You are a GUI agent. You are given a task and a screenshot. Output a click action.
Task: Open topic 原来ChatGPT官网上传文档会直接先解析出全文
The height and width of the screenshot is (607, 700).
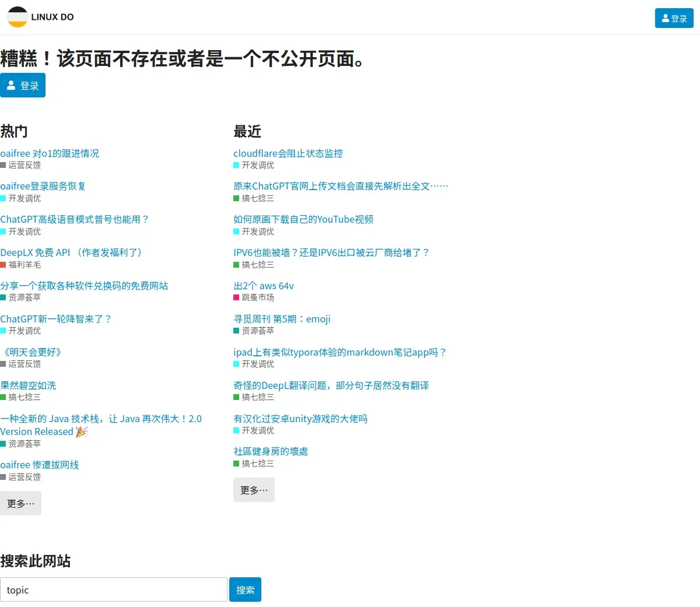point(341,186)
